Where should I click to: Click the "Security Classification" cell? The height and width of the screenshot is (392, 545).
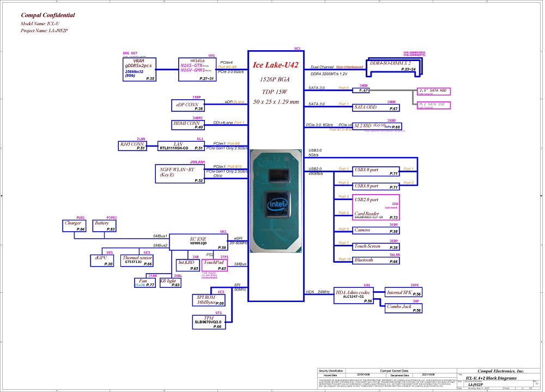coord(331,371)
